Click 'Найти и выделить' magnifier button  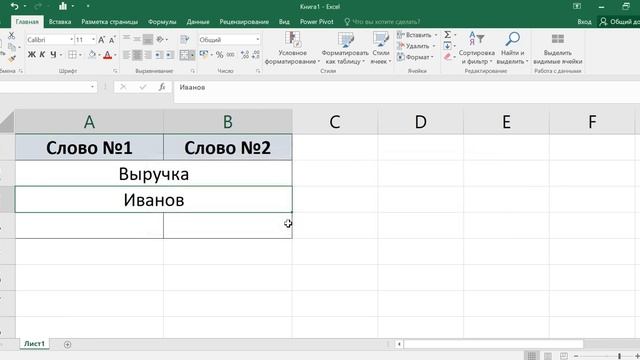tap(513, 48)
